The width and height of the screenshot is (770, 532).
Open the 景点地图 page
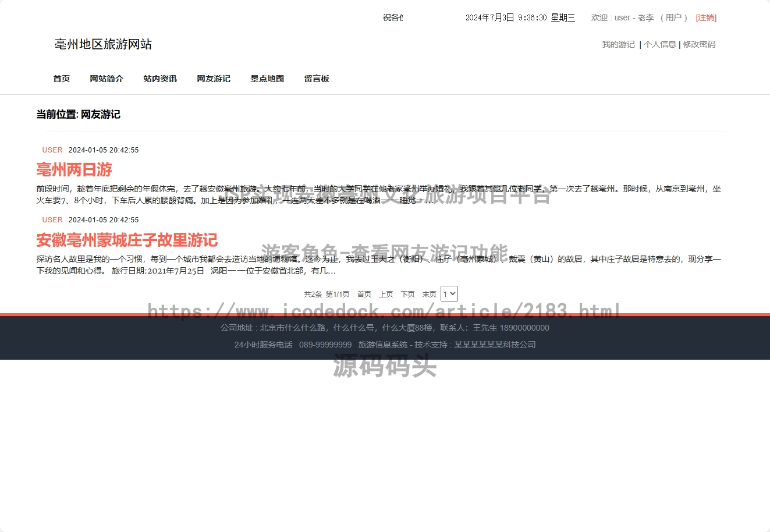[x=267, y=79]
